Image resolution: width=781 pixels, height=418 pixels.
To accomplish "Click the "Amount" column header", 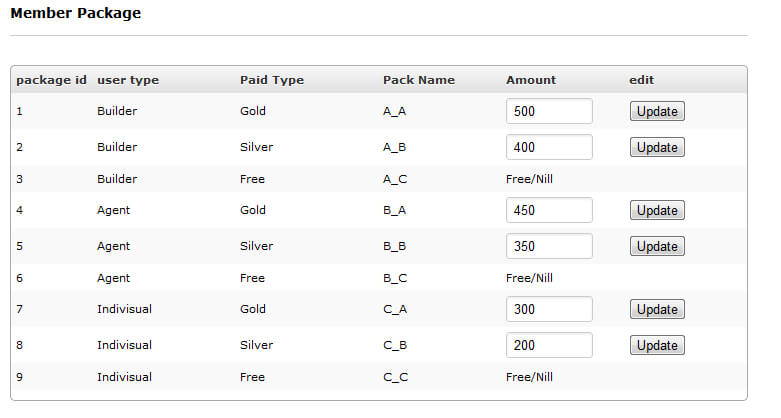I will pos(531,80).
